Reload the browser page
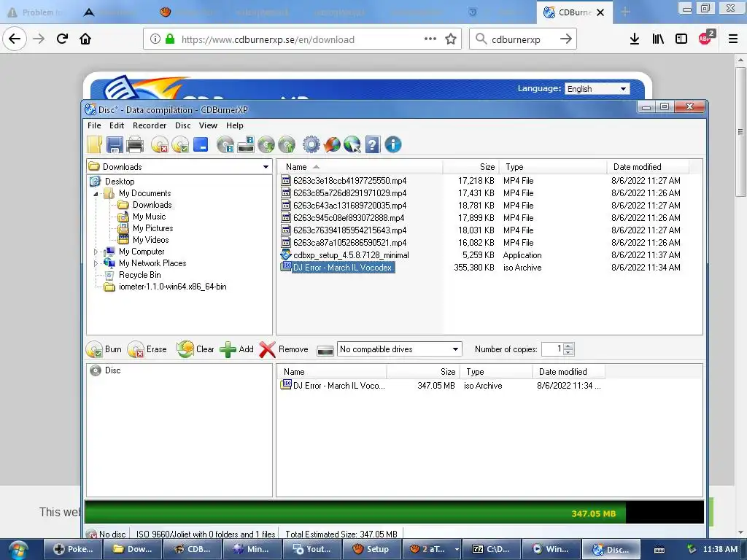The image size is (747, 560). click(63, 39)
